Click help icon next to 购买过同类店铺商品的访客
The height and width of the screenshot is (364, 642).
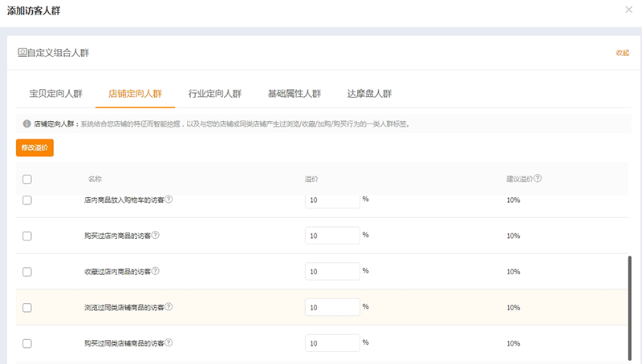[169, 342]
